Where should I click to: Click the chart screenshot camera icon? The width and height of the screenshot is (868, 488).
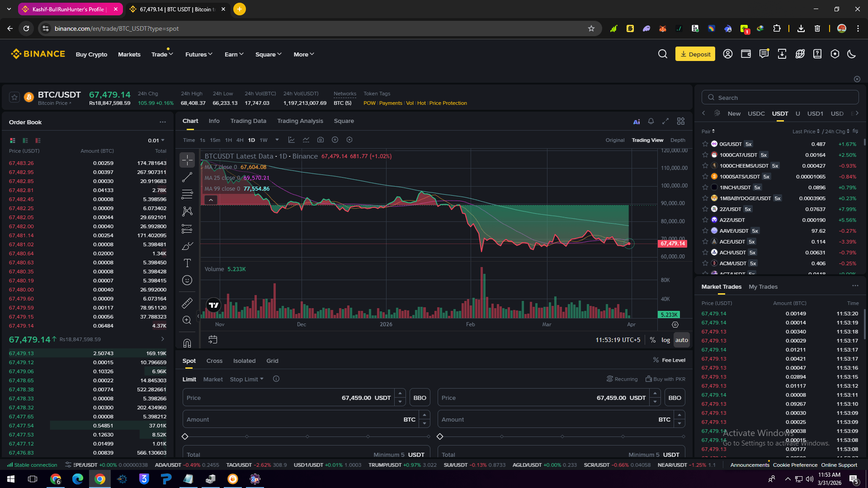point(321,140)
